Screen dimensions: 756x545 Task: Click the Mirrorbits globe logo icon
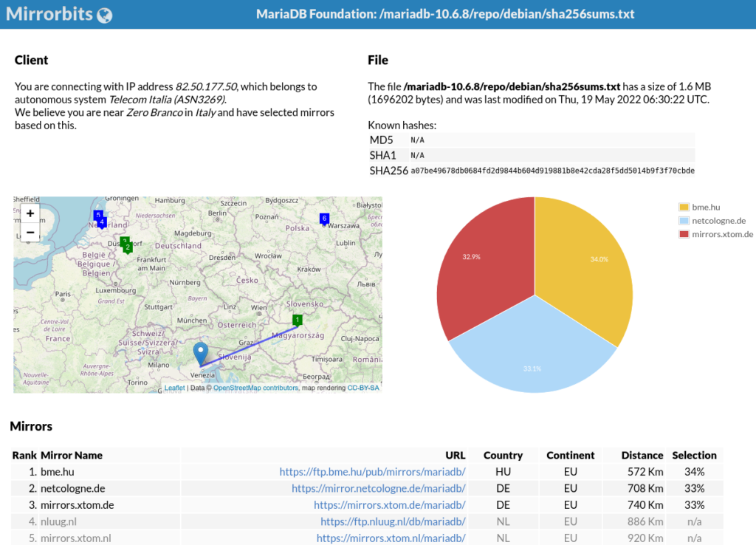pyautogui.click(x=105, y=16)
